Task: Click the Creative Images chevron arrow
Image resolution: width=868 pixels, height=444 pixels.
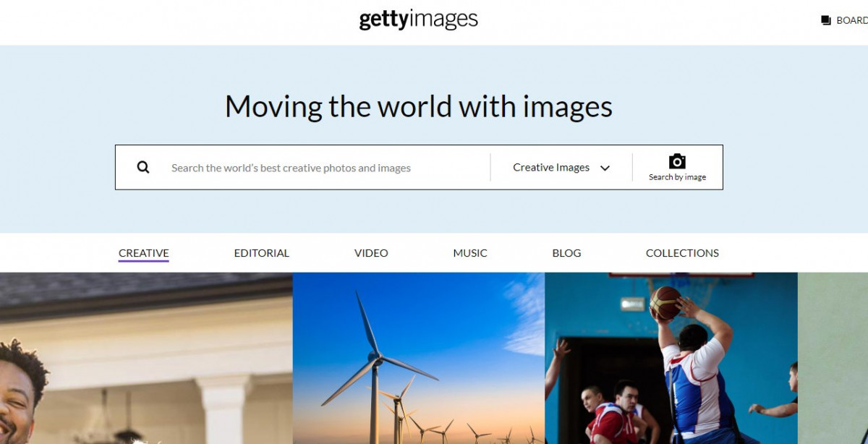Action: click(605, 168)
